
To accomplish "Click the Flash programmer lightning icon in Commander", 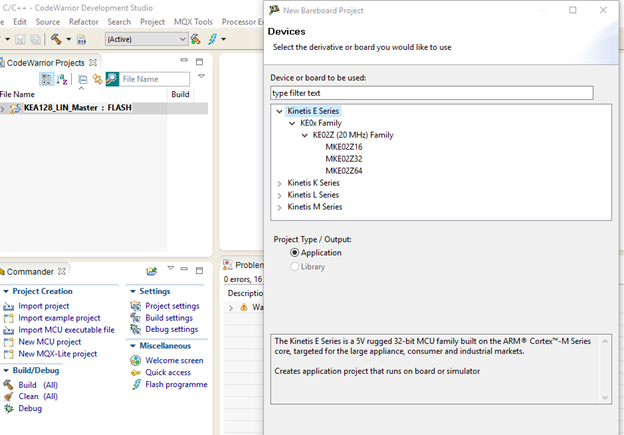I will [136, 384].
